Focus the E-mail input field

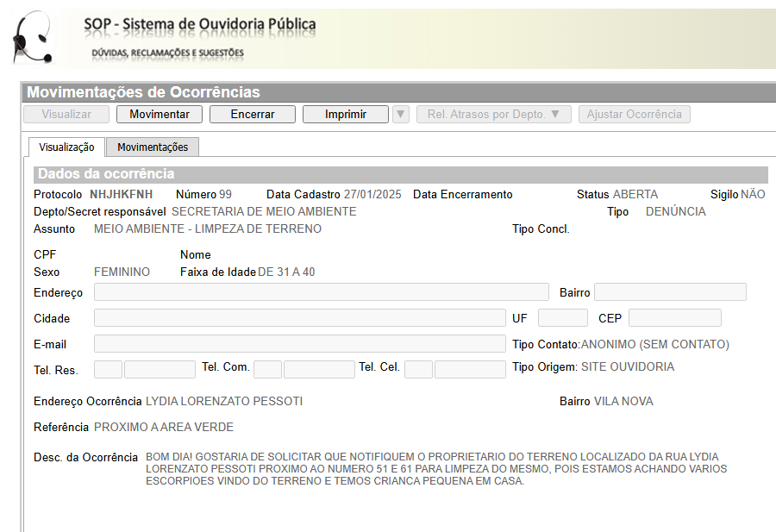(x=299, y=344)
